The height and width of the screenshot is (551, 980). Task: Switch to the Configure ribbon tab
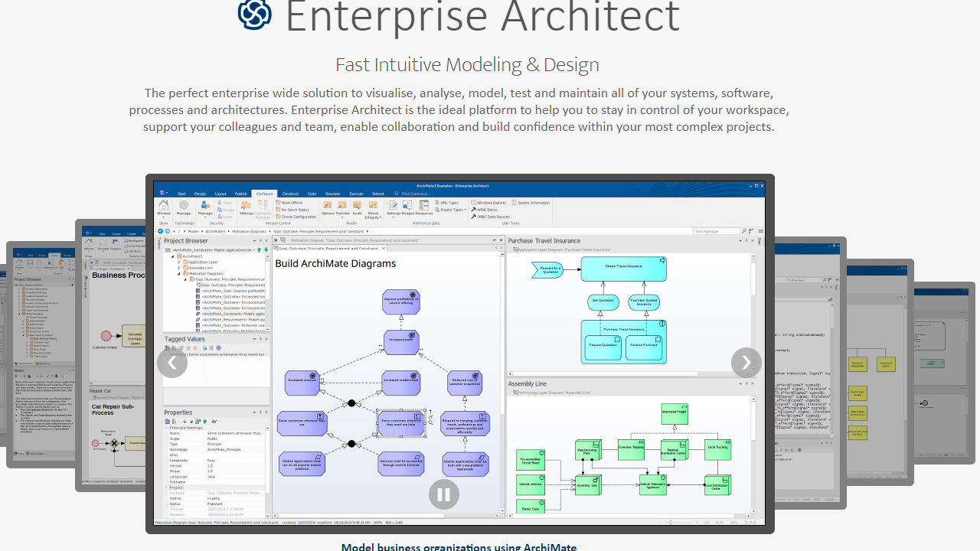coord(265,193)
